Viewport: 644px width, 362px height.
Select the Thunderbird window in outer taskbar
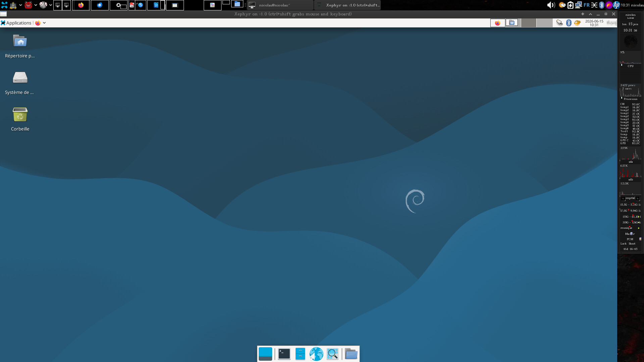coord(100,5)
